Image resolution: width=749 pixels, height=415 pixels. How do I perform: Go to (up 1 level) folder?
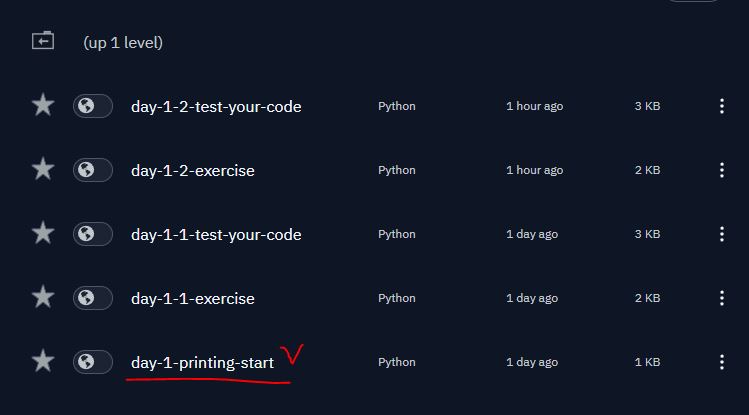[123, 42]
